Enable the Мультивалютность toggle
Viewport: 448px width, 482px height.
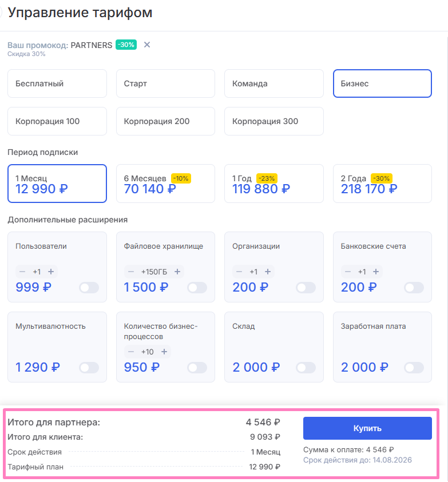[89, 368]
